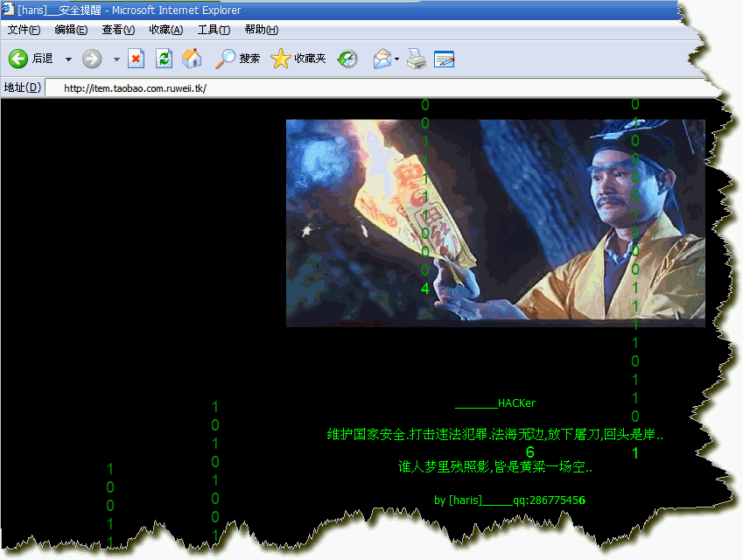Open the Forward history dropdown arrow
Screen dimensions: 743x560
pyautogui.click(x=116, y=59)
